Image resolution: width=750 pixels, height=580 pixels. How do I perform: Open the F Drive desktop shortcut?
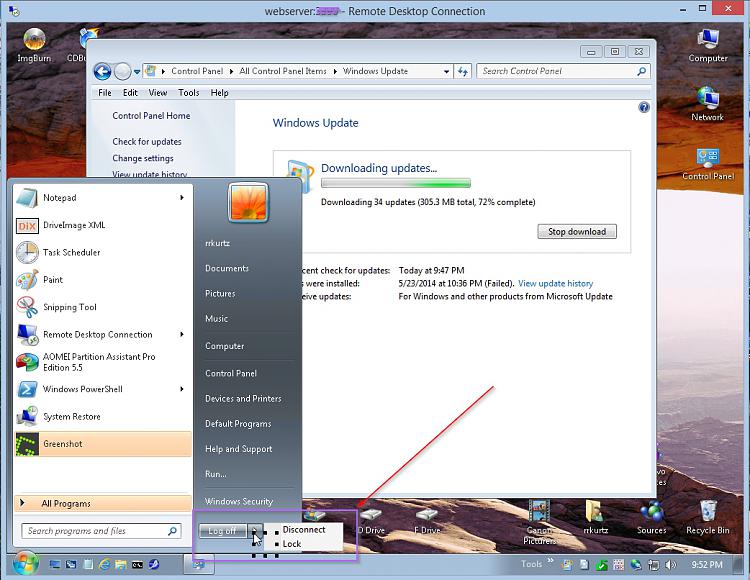point(427,521)
